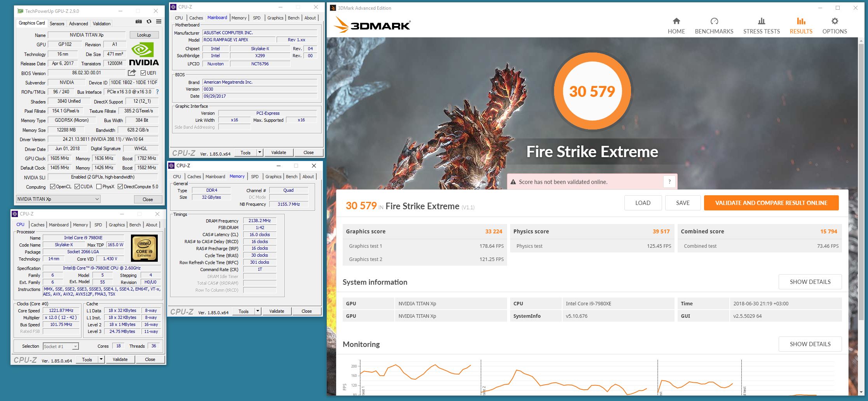Click the Driver Version field in GPU-Z

point(103,139)
